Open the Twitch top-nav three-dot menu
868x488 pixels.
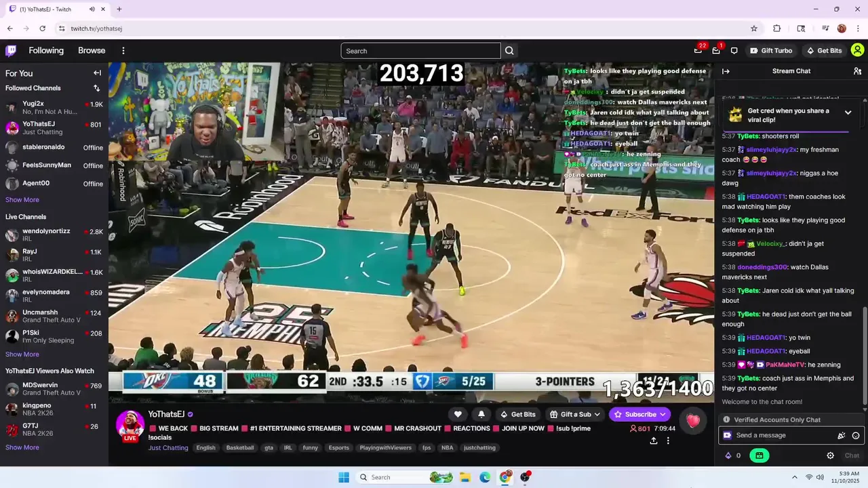click(123, 51)
